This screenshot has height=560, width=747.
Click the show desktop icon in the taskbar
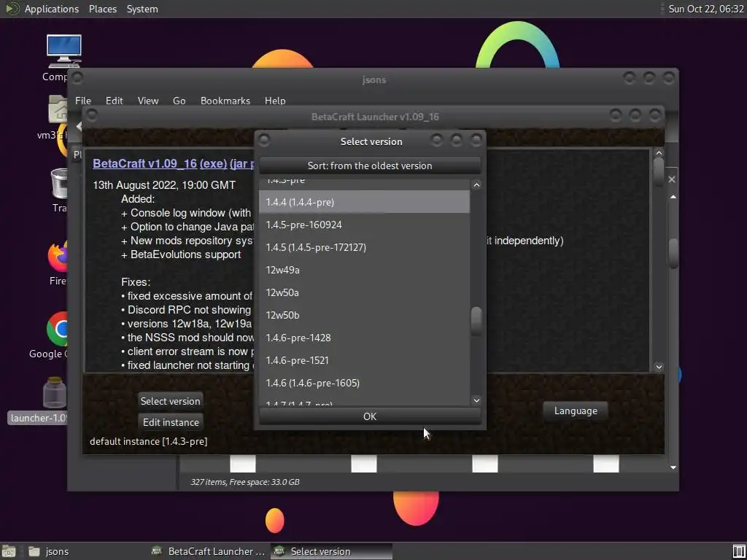[9, 551]
